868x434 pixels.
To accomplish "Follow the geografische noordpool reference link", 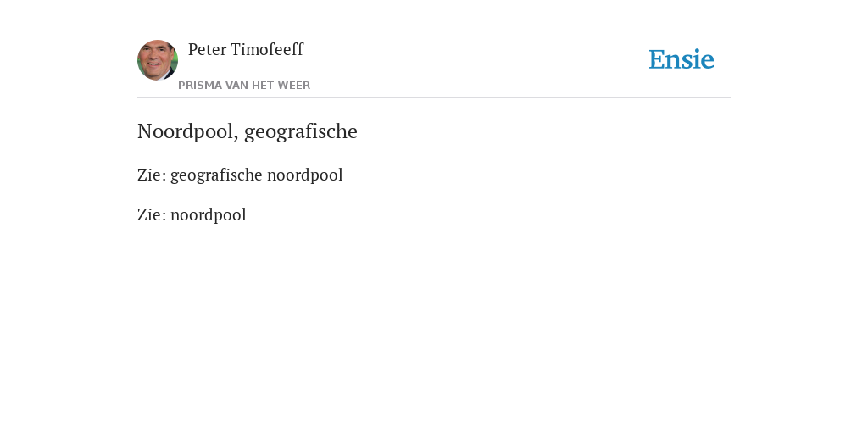I will pyautogui.click(x=256, y=175).
